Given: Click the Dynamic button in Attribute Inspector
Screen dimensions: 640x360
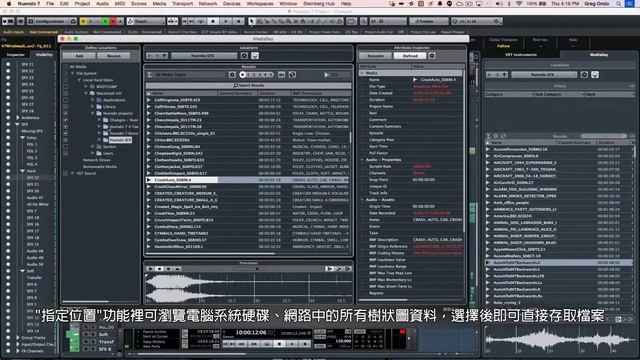Looking at the screenshot, I should [x=375, y=56].
